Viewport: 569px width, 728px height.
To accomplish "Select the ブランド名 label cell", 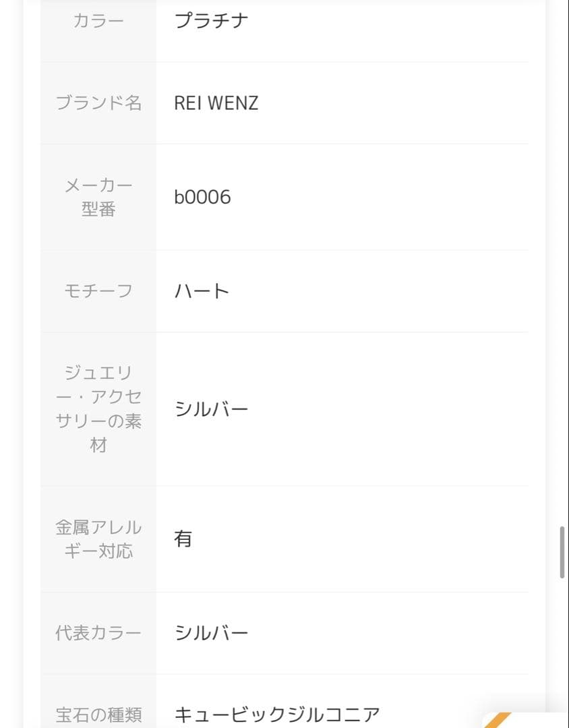I will coord(98,103).
